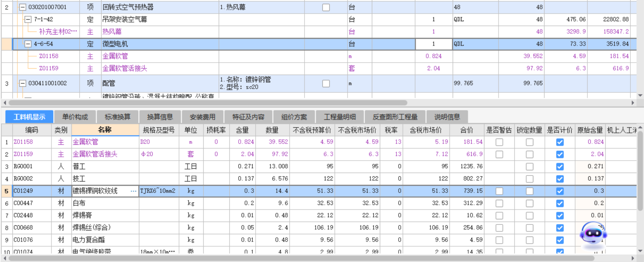Collapse the 7-1-42 quota row
This screenshot has height=262, width=644.
(28, 20)
